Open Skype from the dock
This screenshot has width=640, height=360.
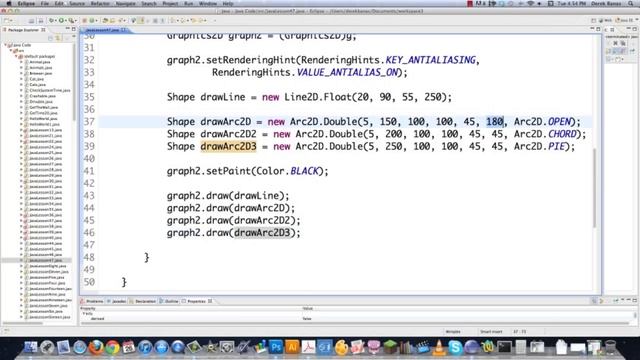tap(455, 347)
